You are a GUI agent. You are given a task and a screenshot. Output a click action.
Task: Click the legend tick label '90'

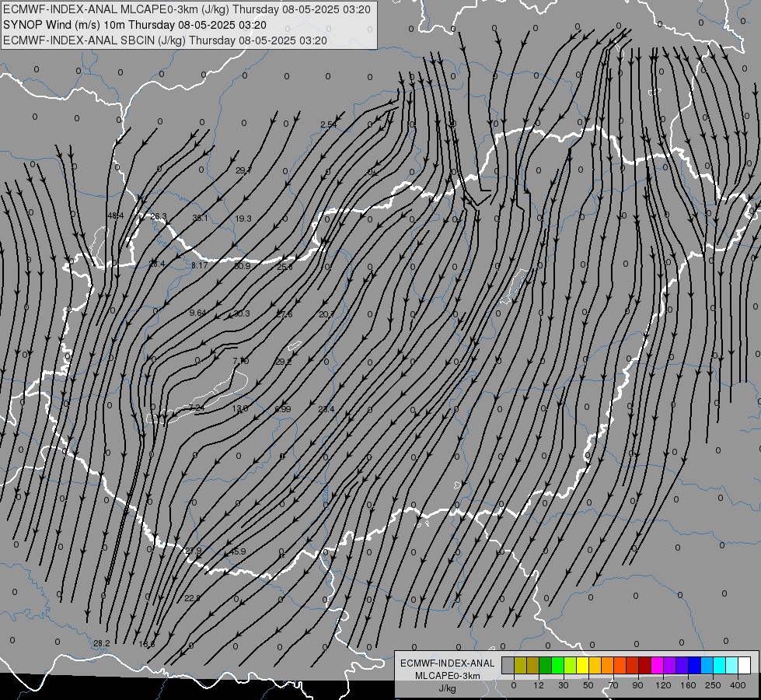click(x=637, y=685)
